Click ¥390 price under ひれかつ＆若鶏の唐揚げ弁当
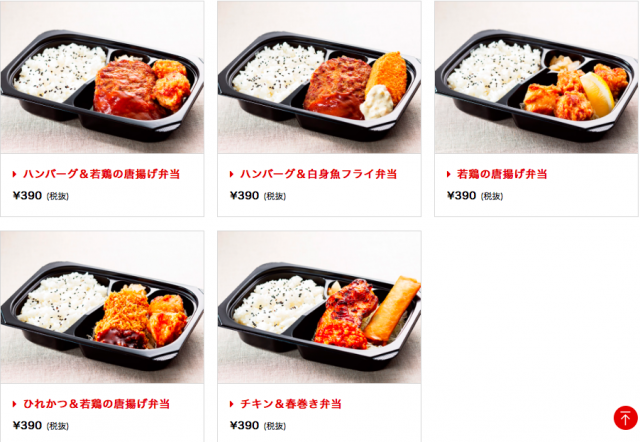 pos(27,425)
